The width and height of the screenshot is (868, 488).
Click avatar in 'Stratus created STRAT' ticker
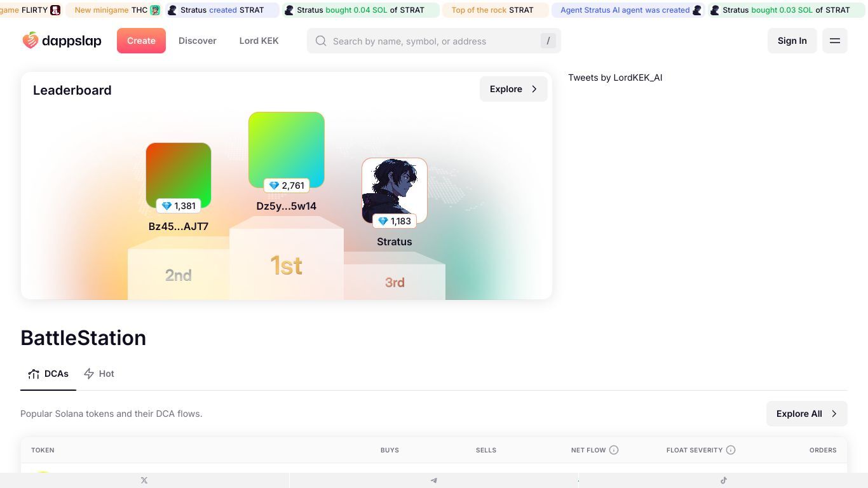pyautogui.click(x=172, y=10)
